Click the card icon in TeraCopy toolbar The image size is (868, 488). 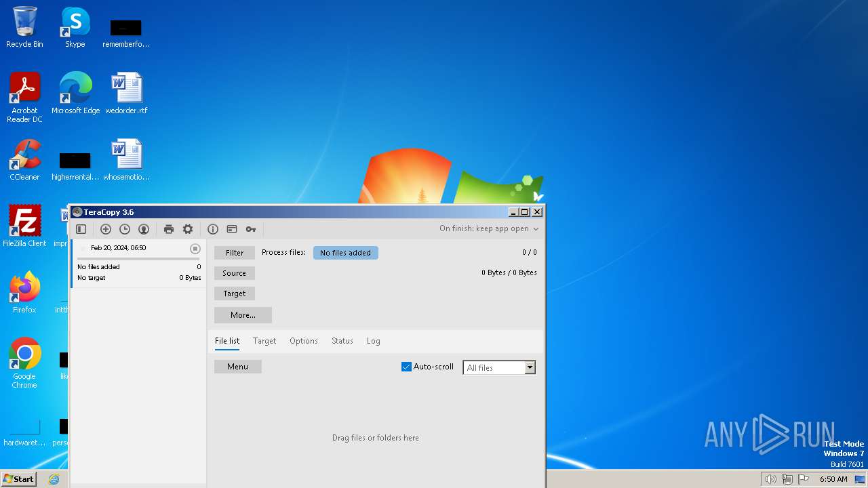(x=232, y=229)
